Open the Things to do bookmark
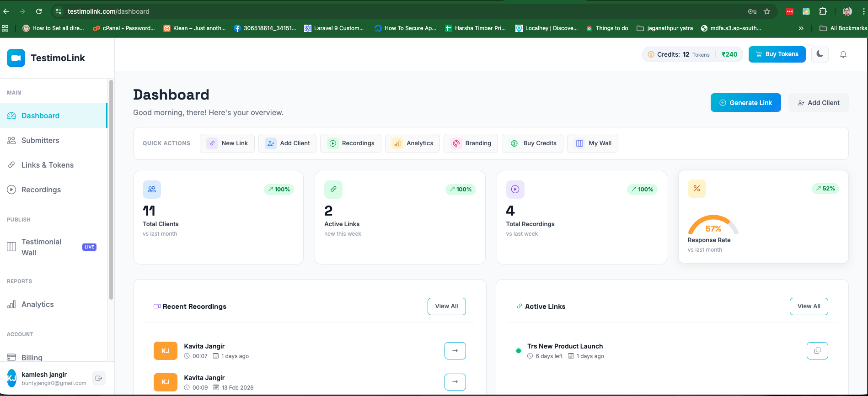868x396 pixels. point(607,28)
